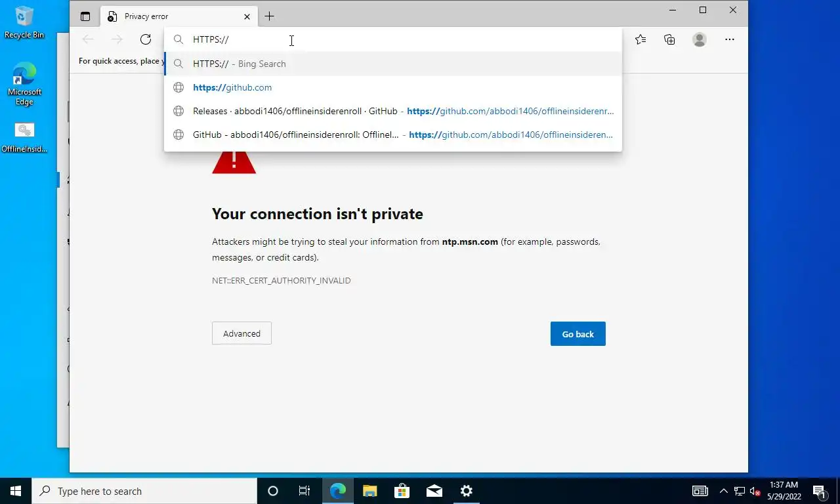Image resolution: width=840 pixels, height=504 pixels.
Task: Pick the Releases abbodi1406 GitHub suggestion
Action: [392, 111]
